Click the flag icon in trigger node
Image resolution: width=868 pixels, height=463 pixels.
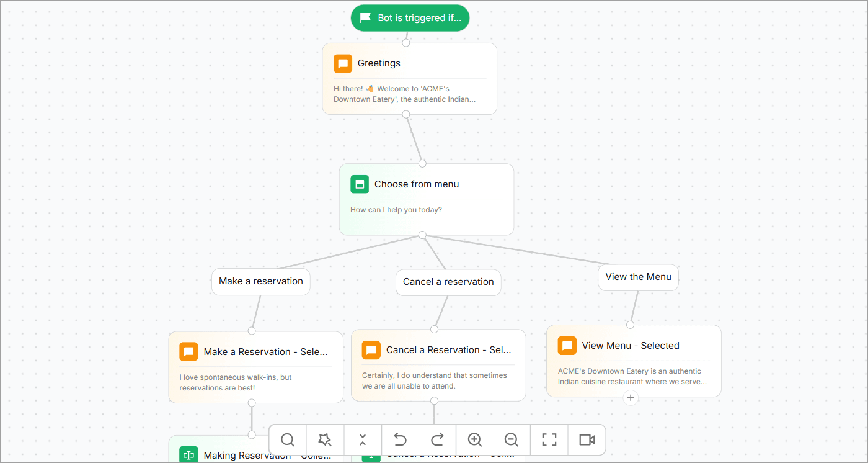366,18
